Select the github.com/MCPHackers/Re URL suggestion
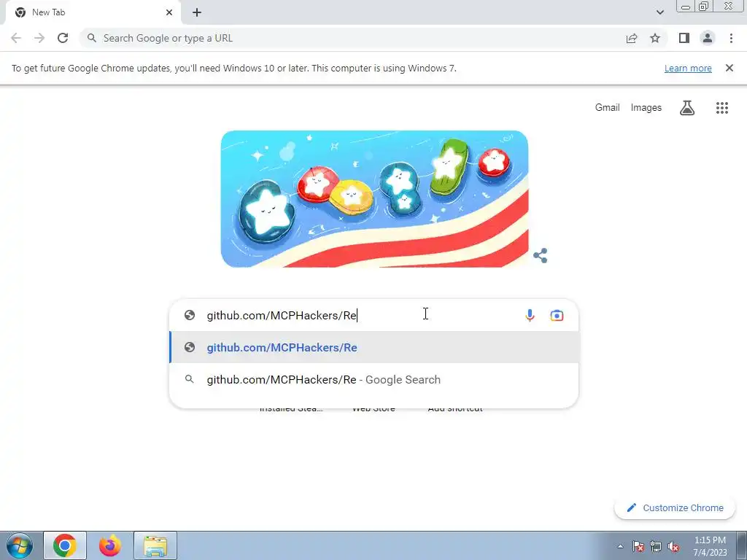The width and height of the screenshot is (747, 560). pos(374,347)
